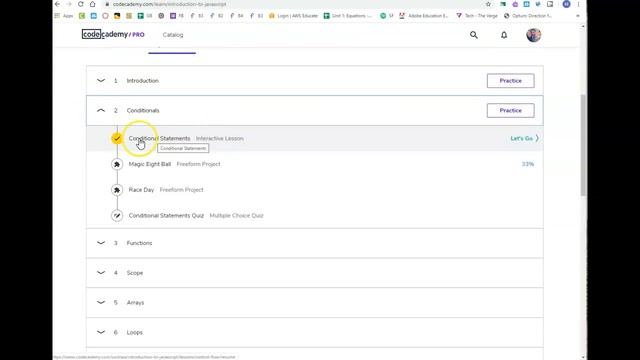Show more bookmarks overflow arrow
Screen dimensions: 640x360
[578, 16]
